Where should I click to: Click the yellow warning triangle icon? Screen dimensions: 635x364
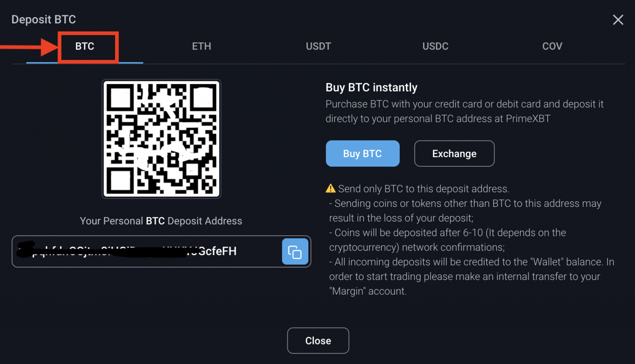pyautogui.click(x=331, y=189)
